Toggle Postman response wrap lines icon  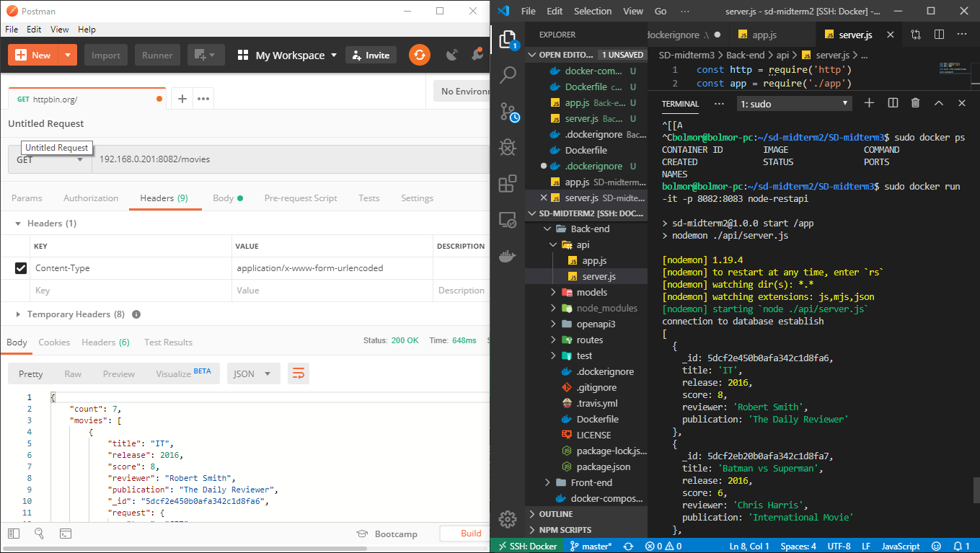click(299, 373)
